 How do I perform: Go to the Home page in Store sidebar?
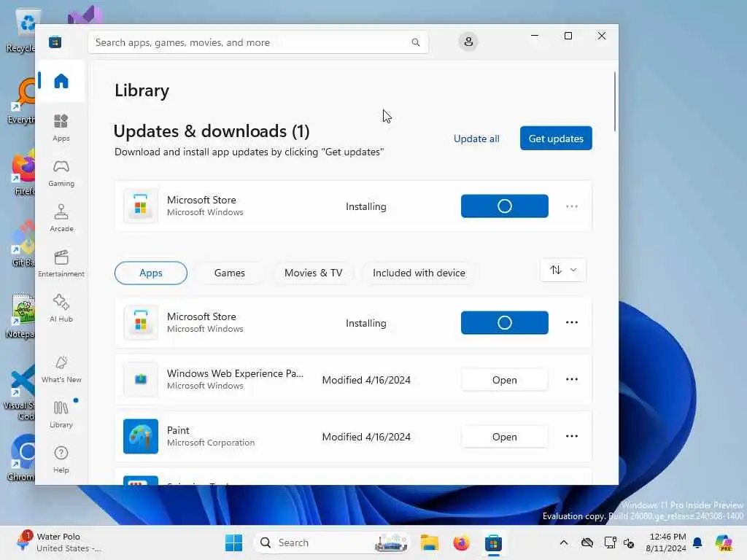[61, 81]
